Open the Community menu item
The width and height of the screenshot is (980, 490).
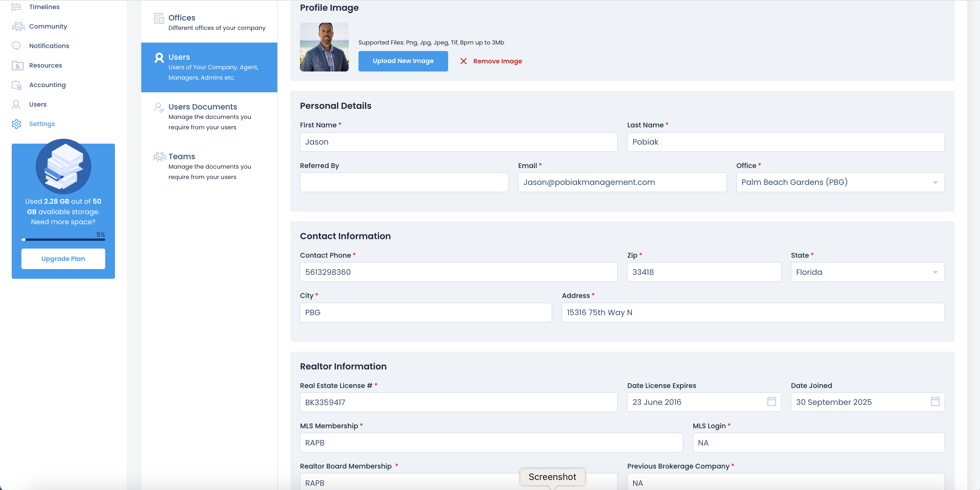click(x=48, y=26)
